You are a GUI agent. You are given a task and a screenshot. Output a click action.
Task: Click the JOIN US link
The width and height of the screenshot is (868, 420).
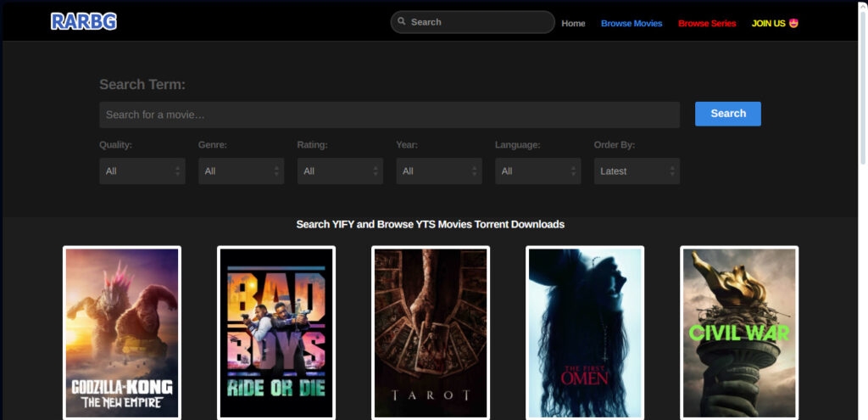pyautogui.click(x=768, y=23)
